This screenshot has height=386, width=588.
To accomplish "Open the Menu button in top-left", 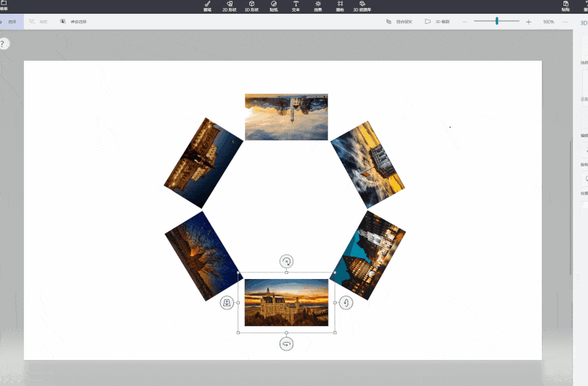I will (x=4, y=5).
